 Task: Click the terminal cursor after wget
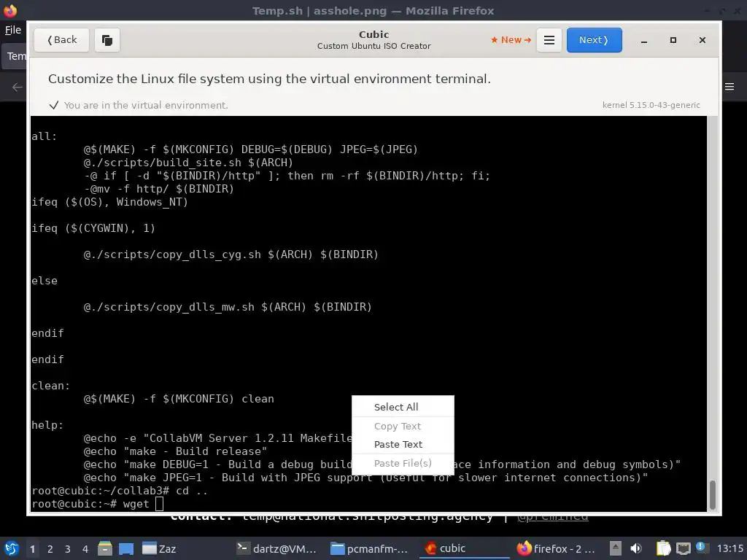[160, 504]
